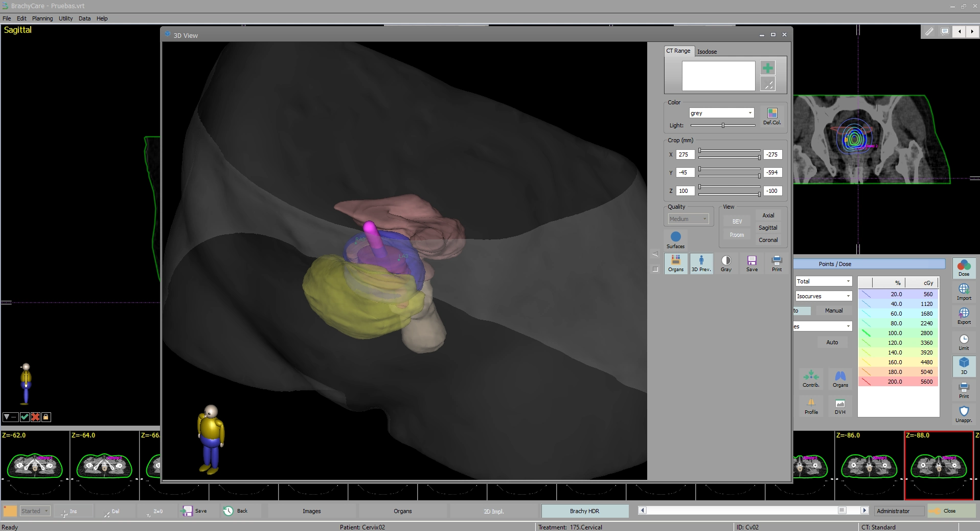Toggle Gray mode in 3D View
980x531 pixels.
pos(726,263)
